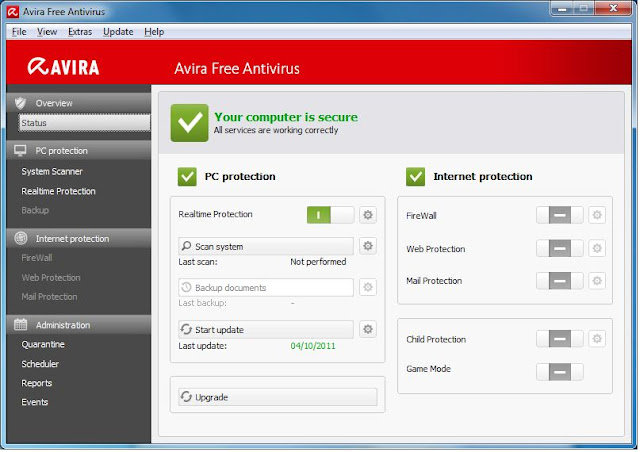640x452 pixels.
Task: Open Mail Protection in the sidebar
Action: pyautogui.click(x=49, y=296)
